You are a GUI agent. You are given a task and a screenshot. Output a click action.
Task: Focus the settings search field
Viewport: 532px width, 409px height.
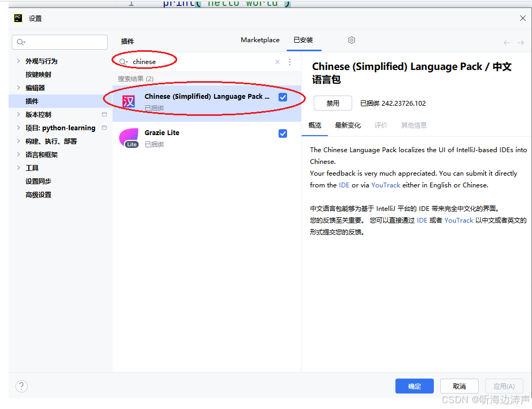coord(60,42)
